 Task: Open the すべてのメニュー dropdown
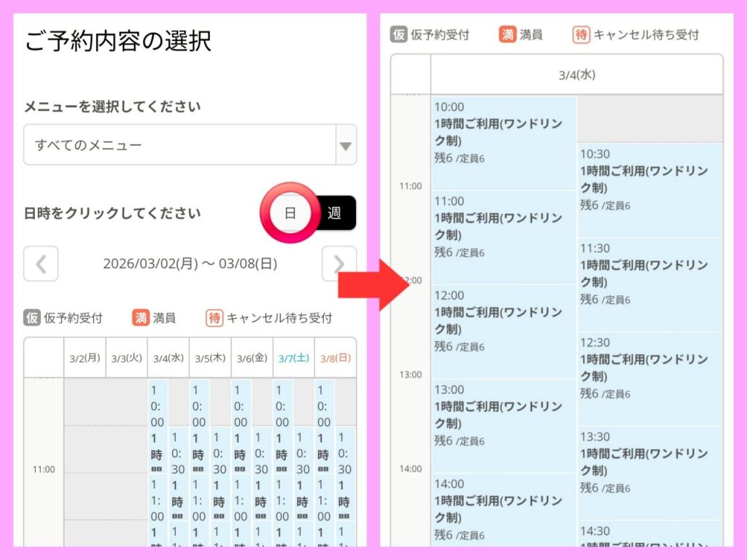click(x=179, y=144)
